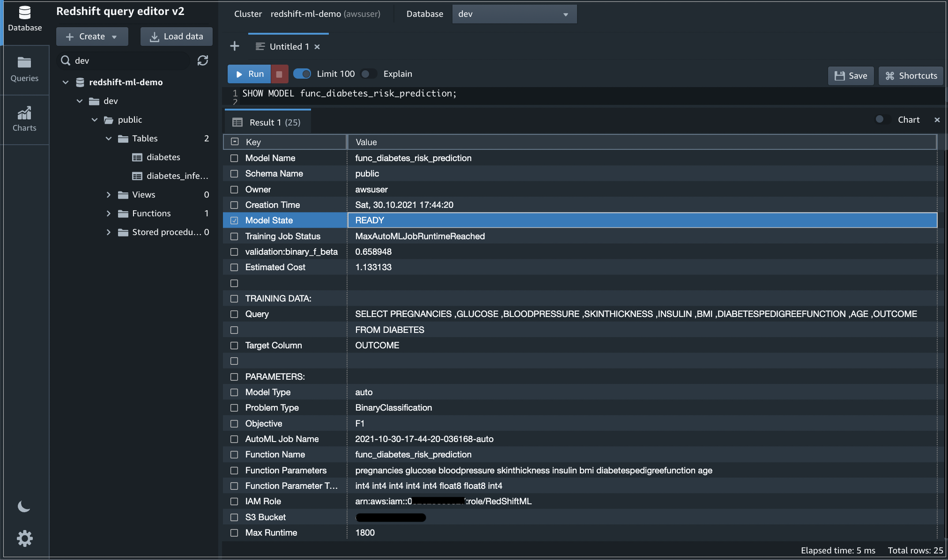Viewport: 948px width, 560px height.
Task: Close the results panel
Action: point(937,120)
